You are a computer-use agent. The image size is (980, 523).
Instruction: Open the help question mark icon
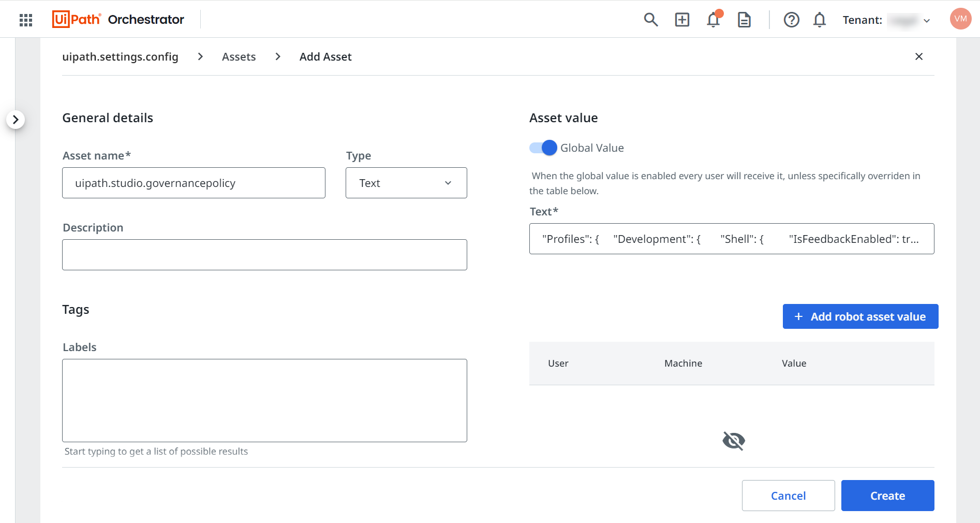tap(791, 20)
